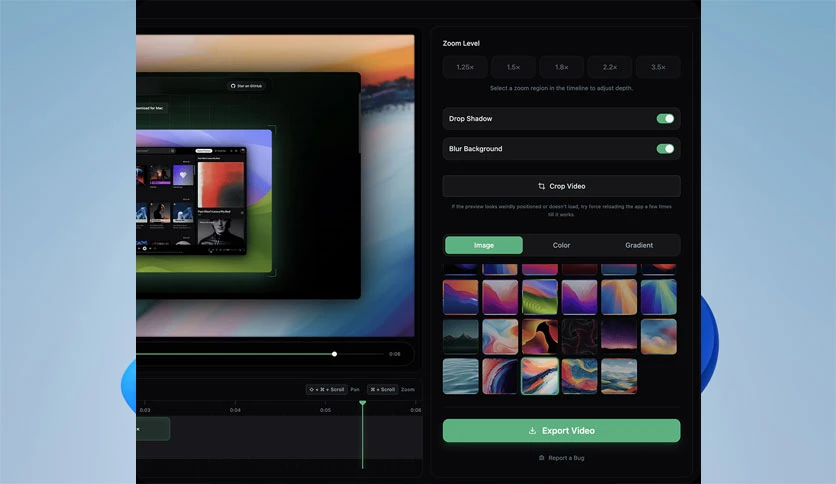Open the Crop Video tool
Screen dimensions: 836x484
[561, 186]
